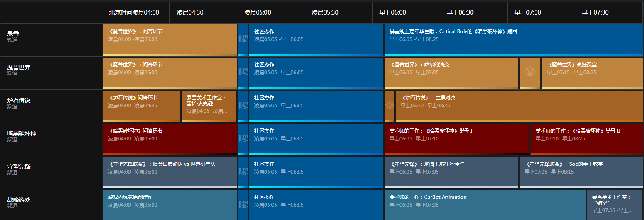This screenshot has width=644, height=220.
Task: Click the 凌晨05:00 time header
Action: 257,12
